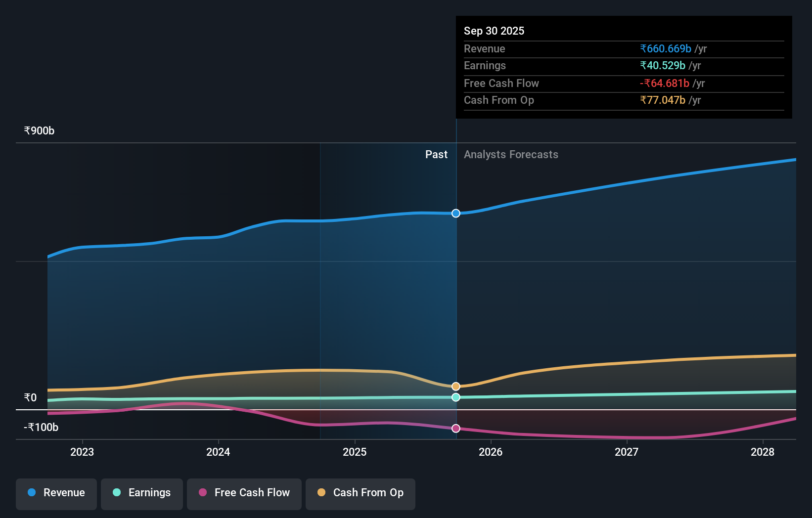
Task: Click the -₹64.681b Free Cash Flow value
Action: [665, 83]
